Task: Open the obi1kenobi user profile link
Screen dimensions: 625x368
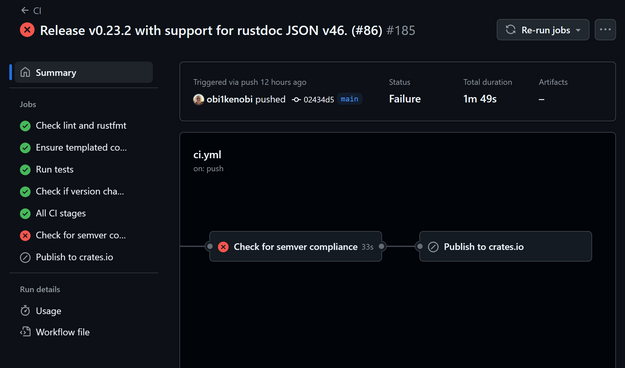Action: tap(230, 99)
